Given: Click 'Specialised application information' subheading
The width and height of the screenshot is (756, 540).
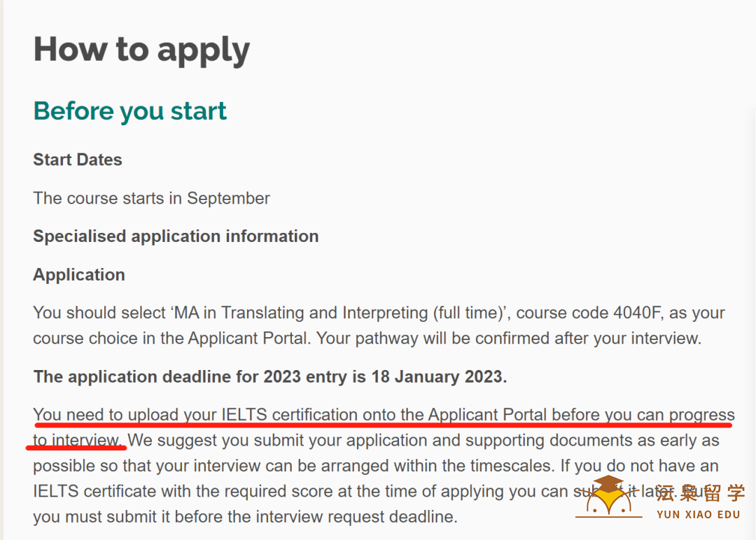Looking at the screenshot, I should click(176, 236).
